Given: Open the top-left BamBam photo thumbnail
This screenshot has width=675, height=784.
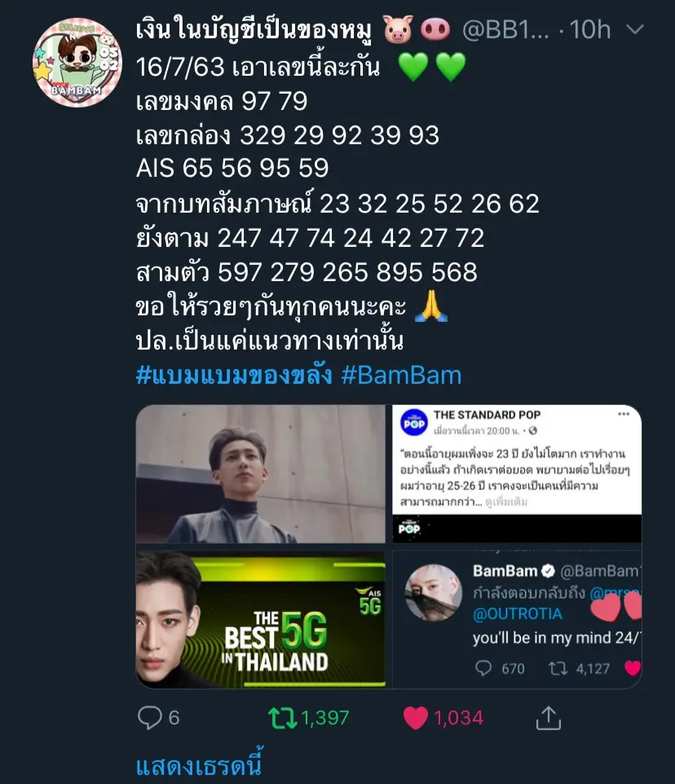Looking at the screenshot, I should click(x=261, y=474).
